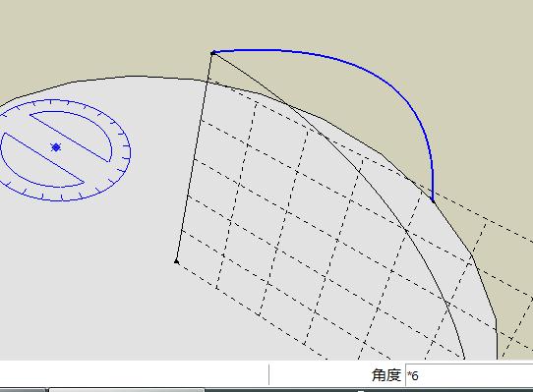Click the small taskbar button at far bottom-left
533x392 pixels.
click(23, 390)
